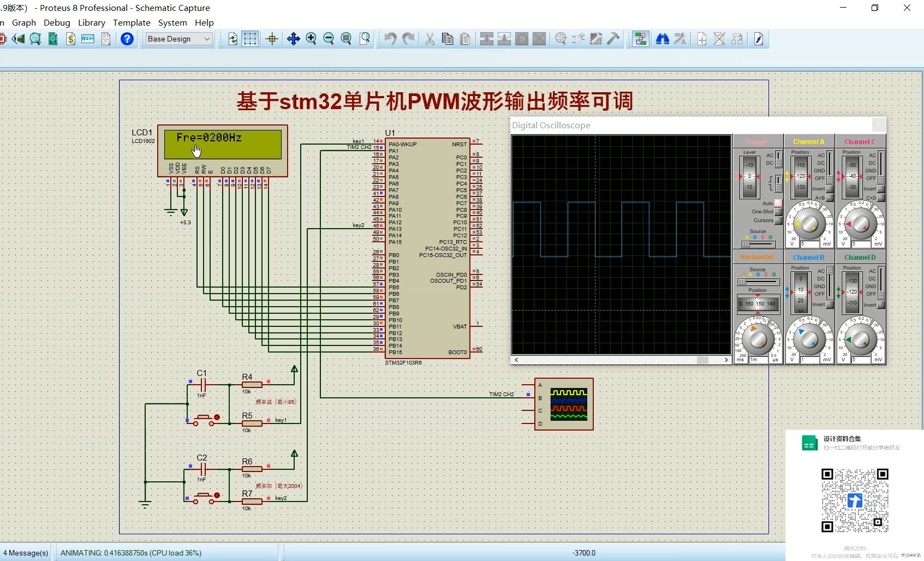Screen dimensions: 924x561
Task: Click the Horizontal timebase dial
Action: tap(758, 338)
